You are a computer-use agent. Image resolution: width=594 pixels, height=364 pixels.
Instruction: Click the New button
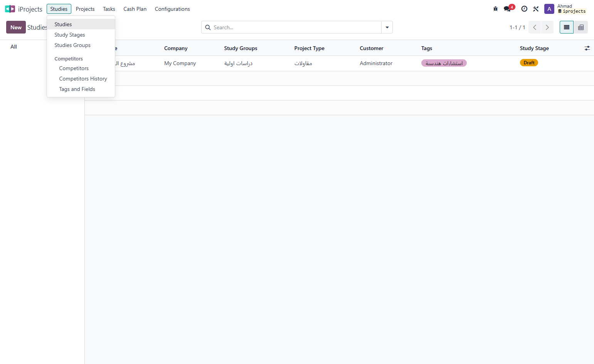click(16, 27)
